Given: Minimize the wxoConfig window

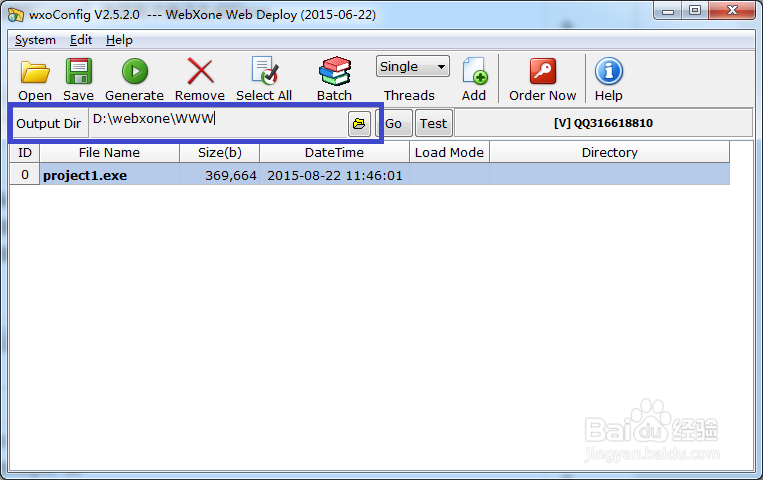Looking at the screenshot, I should [x=668, y=11].
